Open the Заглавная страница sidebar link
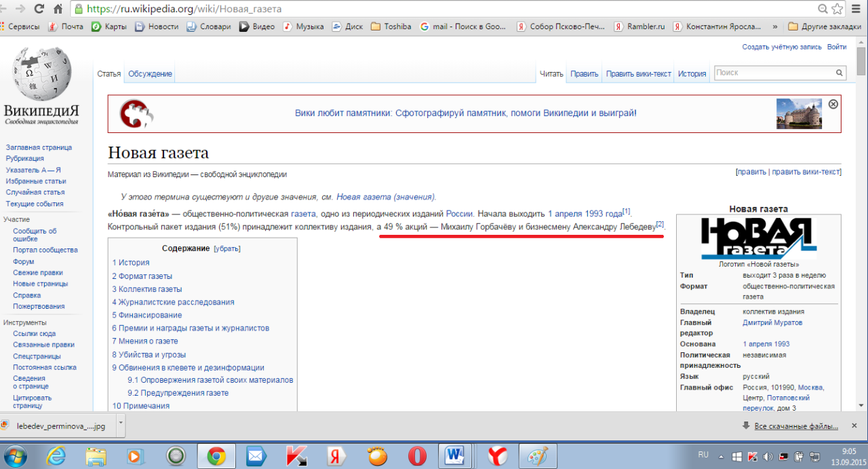868x469 pixels. 39,147
